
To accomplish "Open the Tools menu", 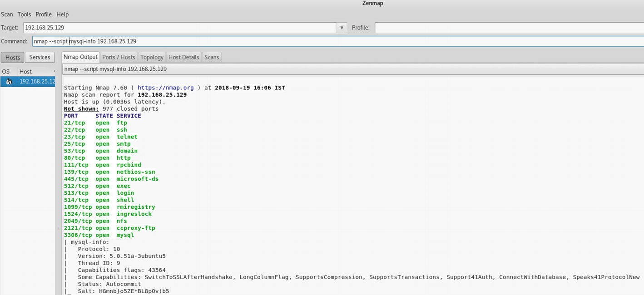I will pyautogui.click(x=24, y=14).
